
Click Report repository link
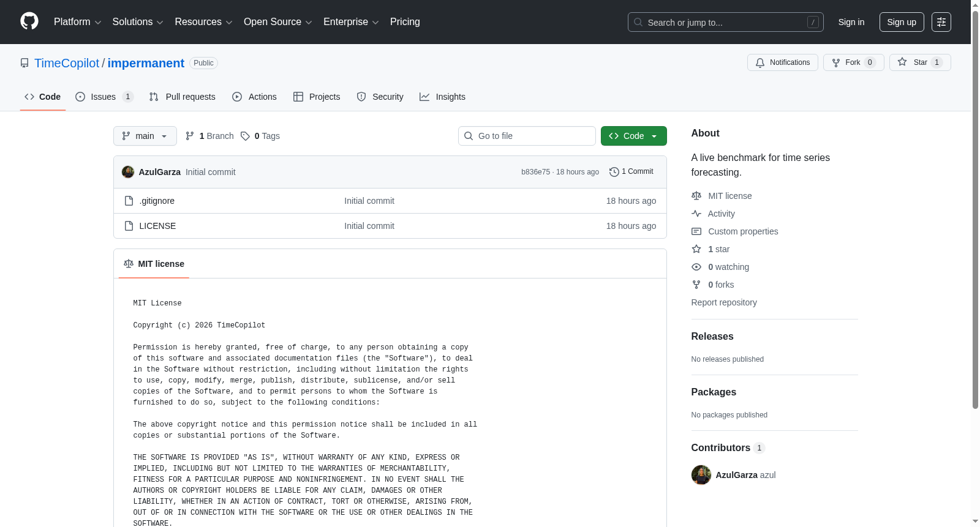[x=724, y=302]
